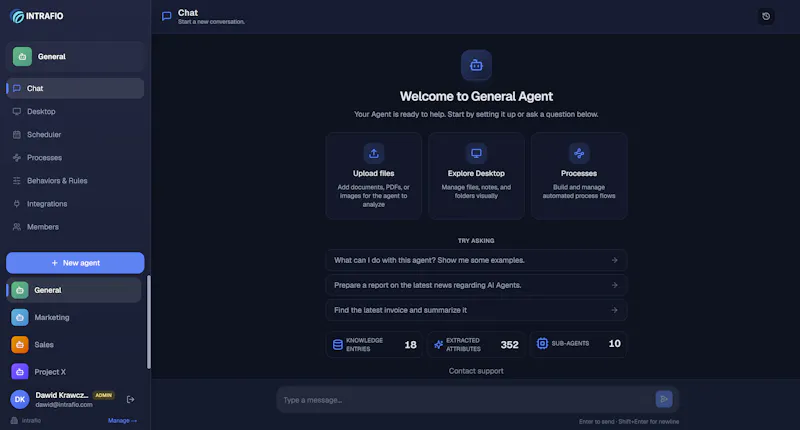
Task: Ask to prepare AI Agents news report
Action: (x=476, y=285)
